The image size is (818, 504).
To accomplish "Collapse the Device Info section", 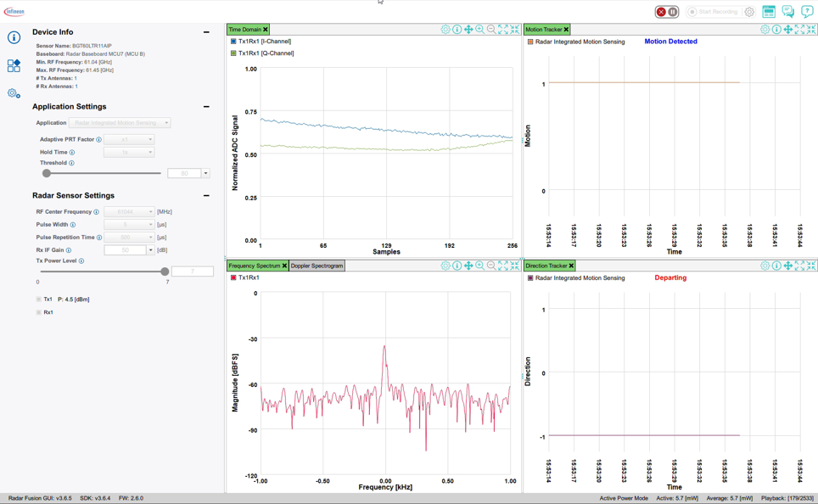I will coord(206,32).
